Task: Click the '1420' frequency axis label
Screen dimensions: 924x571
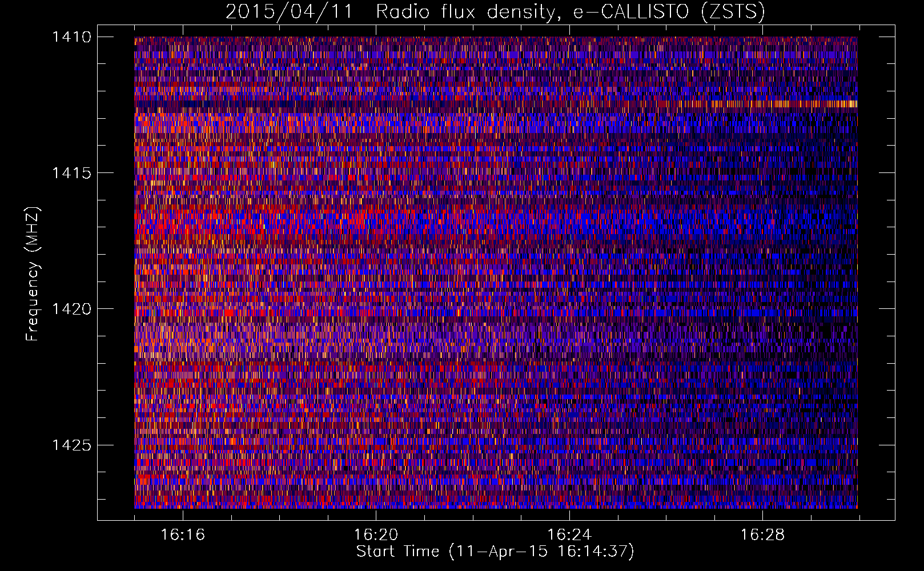Action: point(71,309)
